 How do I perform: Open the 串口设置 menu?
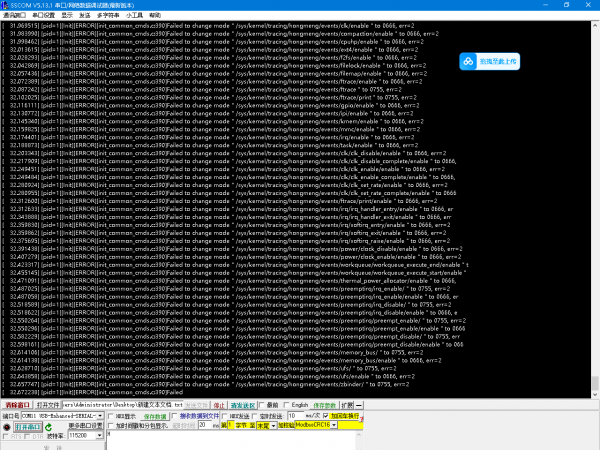pyautogui.click(x=41, y=17)
